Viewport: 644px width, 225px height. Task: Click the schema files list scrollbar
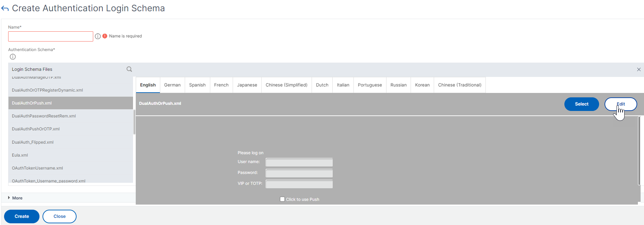134,122
